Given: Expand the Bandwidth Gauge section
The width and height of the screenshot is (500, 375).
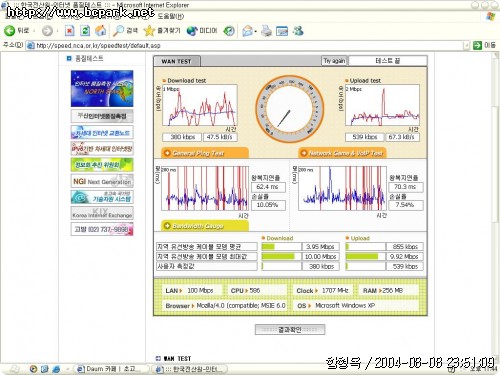Looking at the screenshot, I should (205, 226).
